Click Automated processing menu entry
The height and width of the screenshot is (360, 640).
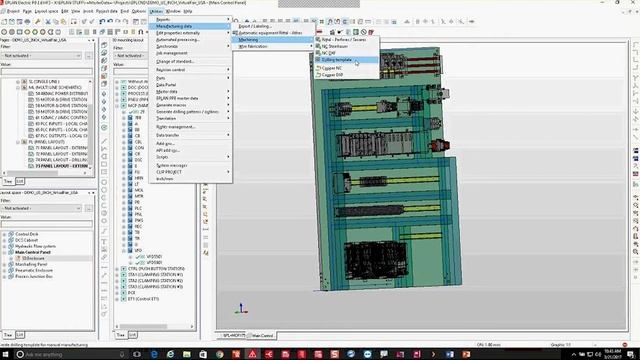[x=191, y=40]
